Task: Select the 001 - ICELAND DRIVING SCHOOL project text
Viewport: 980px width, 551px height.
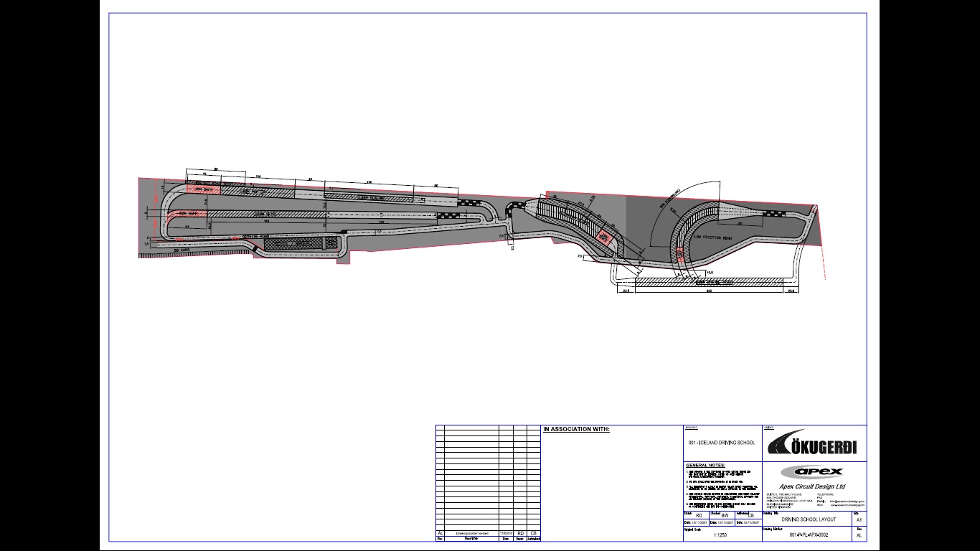Action: pyautogui.click(x=721, y=443)
